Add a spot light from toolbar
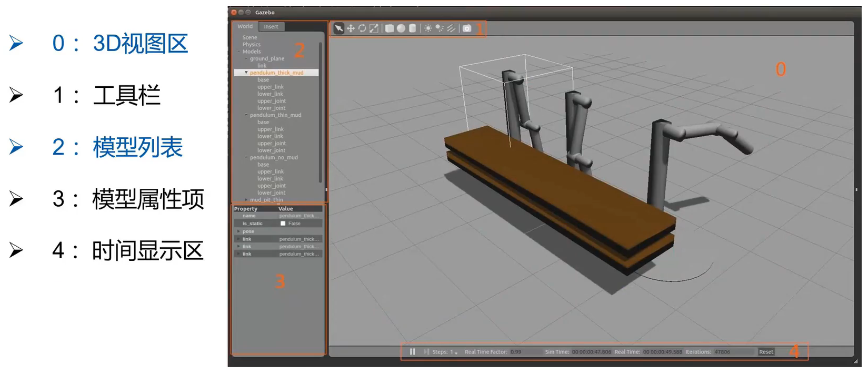 pos(440,28)
